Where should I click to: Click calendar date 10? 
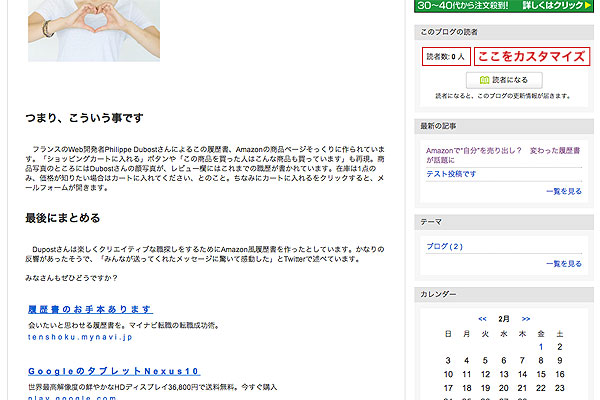click(x=448, y=374)
